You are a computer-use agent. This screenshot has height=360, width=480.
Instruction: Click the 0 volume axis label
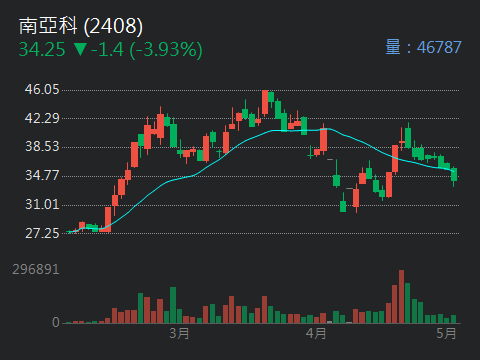point(56,322)
